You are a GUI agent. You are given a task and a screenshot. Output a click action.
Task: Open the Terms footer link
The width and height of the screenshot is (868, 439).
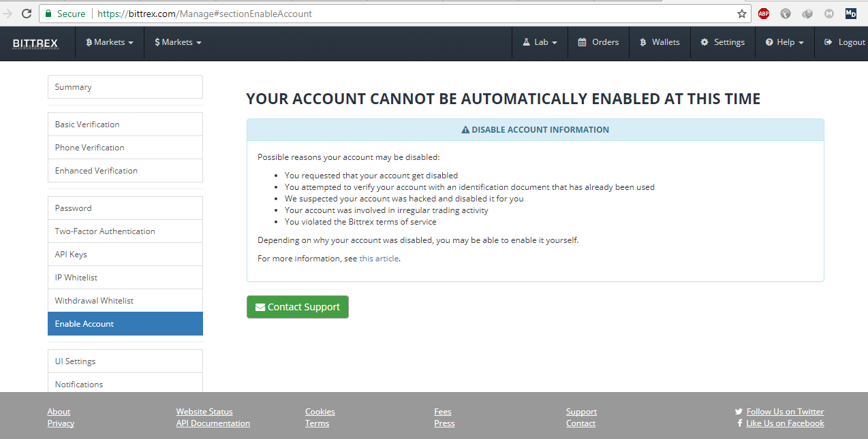(x=317, y=423)
